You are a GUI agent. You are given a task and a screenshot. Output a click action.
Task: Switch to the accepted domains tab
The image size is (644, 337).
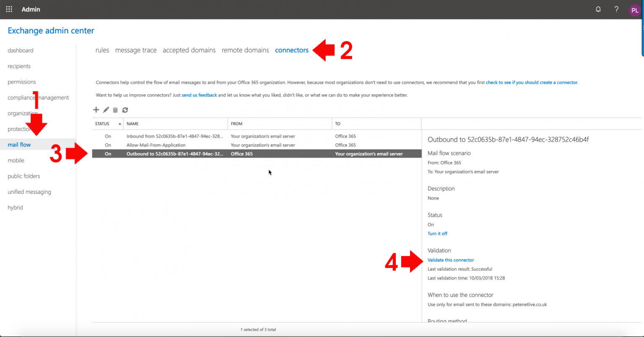tap(189, 50)
